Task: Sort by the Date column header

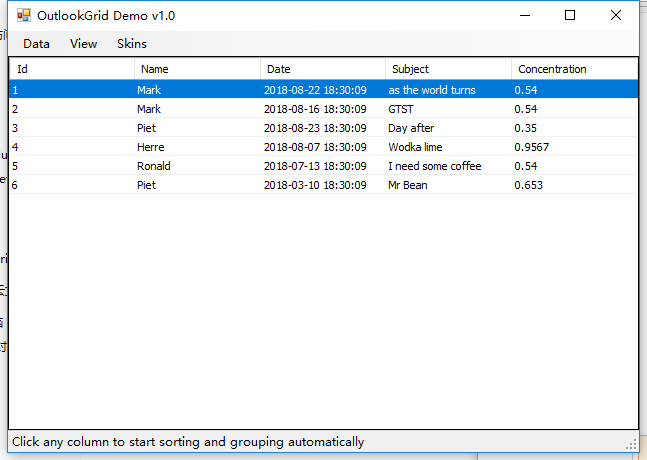Action: [x=323, y=69]
